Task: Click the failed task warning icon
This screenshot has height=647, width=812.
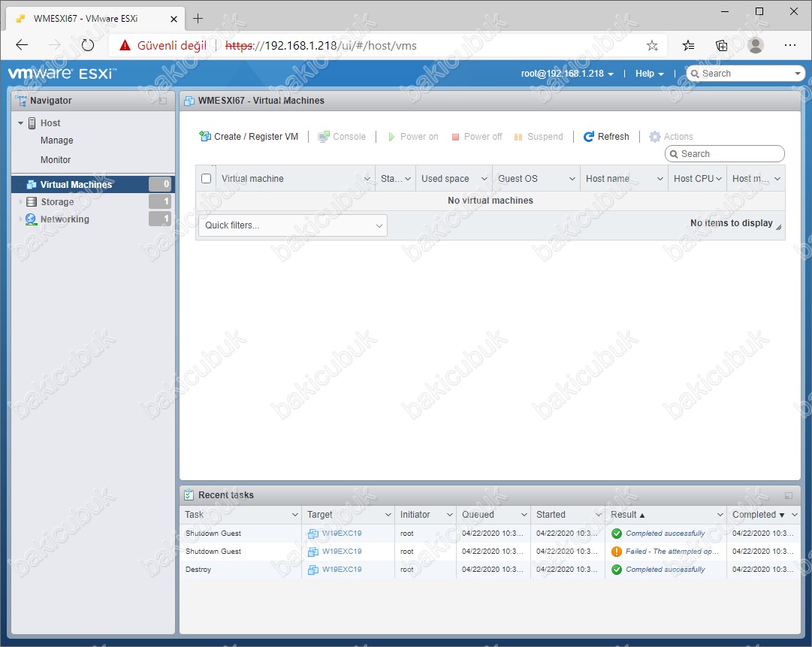Action: click(617, 552)
